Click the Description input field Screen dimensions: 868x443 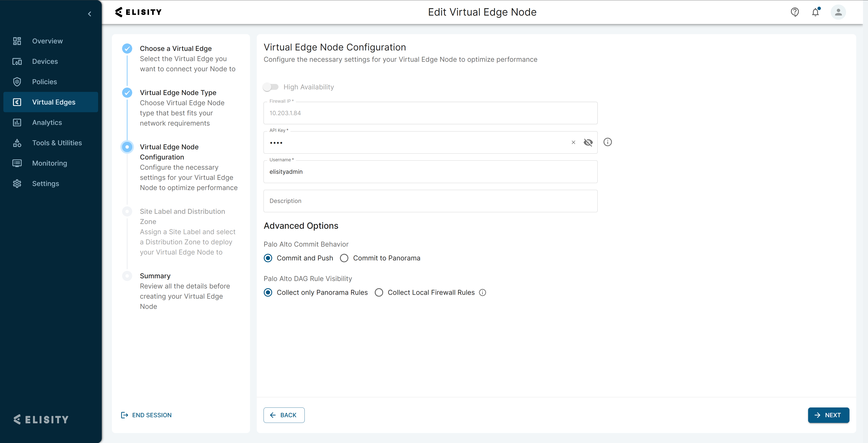click(x=430, y=201)
